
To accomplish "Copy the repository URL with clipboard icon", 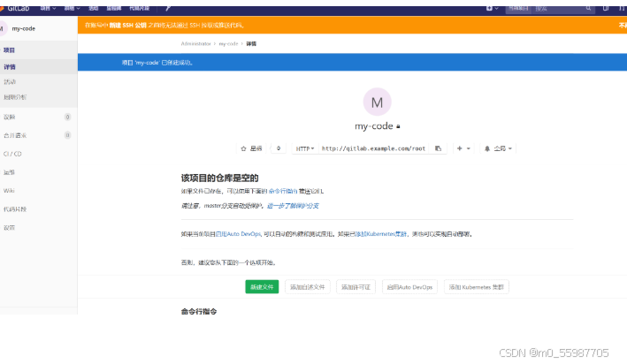I will (x=439, y=148).
